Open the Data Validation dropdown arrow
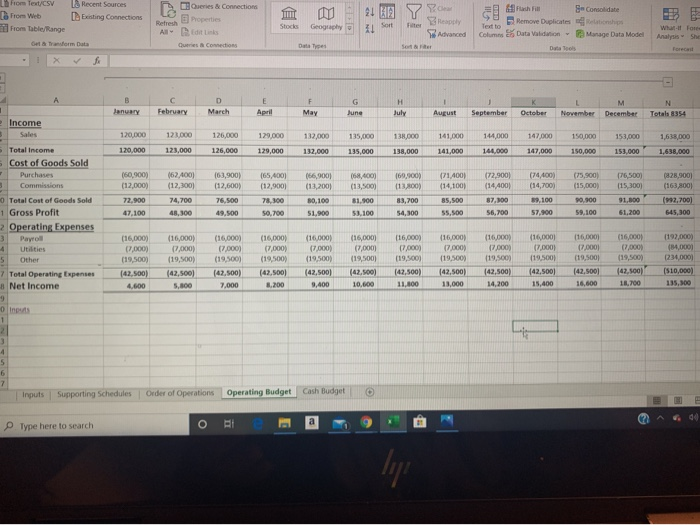 tap(567, 34)
